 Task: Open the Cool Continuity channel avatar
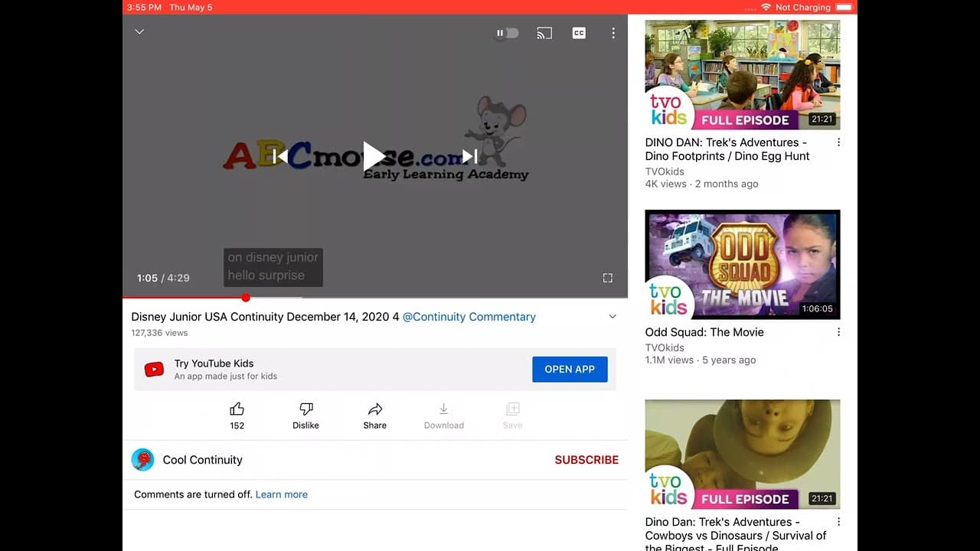(143, 460)
